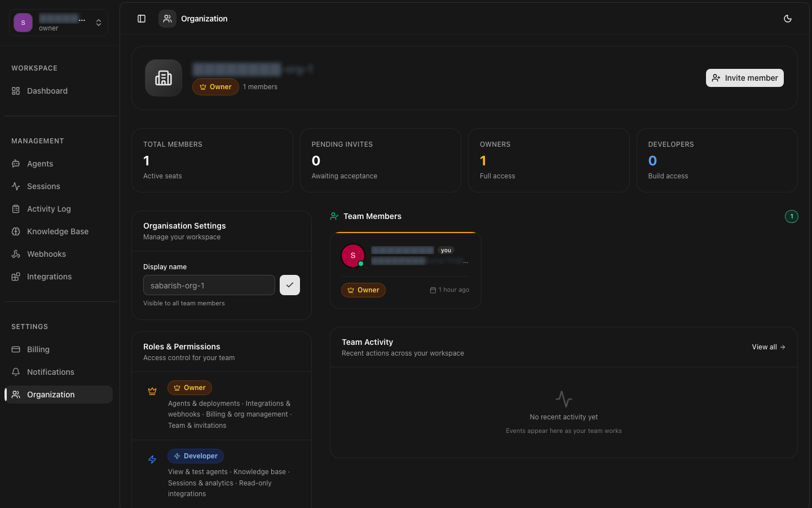Click the Dashboard grid icon
The width and height of the screenshot is (812, 508).
click(16, 91)
